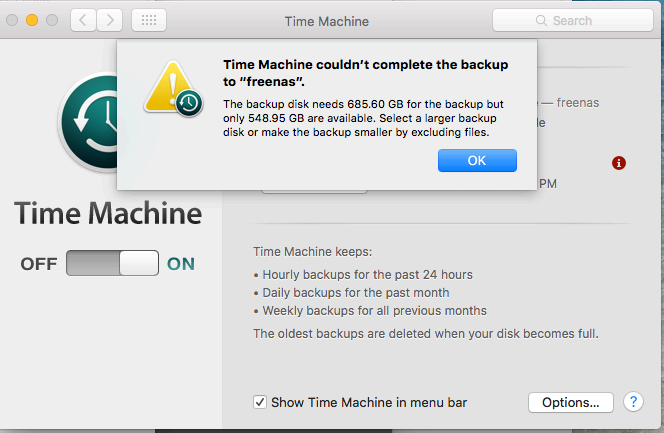Show all preferences grid button

[149, 20]
